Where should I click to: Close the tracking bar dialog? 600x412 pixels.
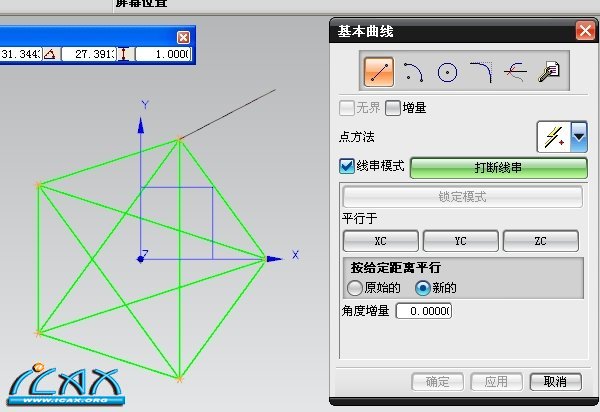[183, 37]
